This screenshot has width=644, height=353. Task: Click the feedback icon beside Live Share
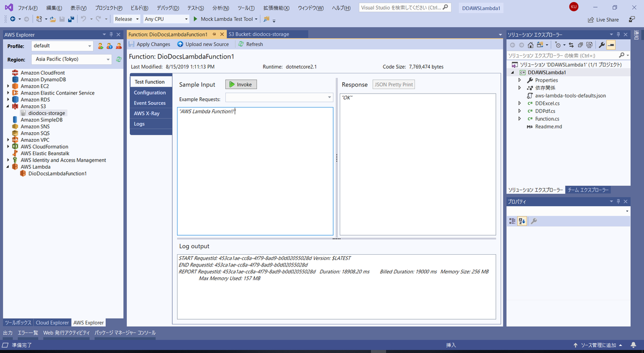pyautogui.click(x=632, y=19)
